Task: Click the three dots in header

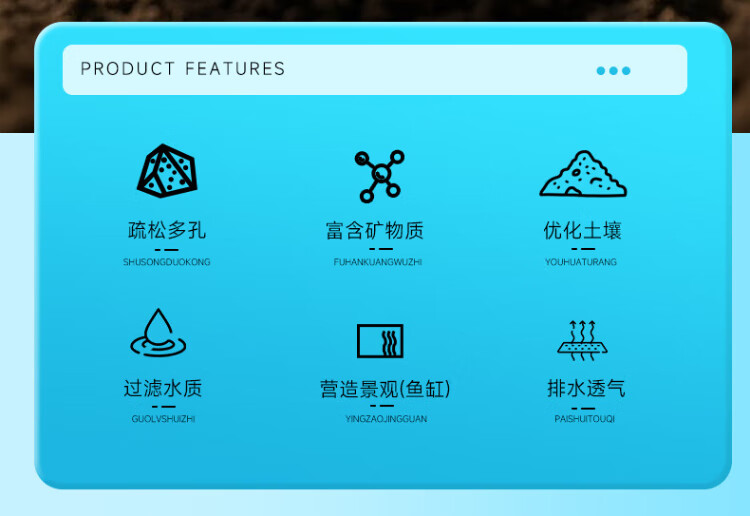Action: coord(613,71)
